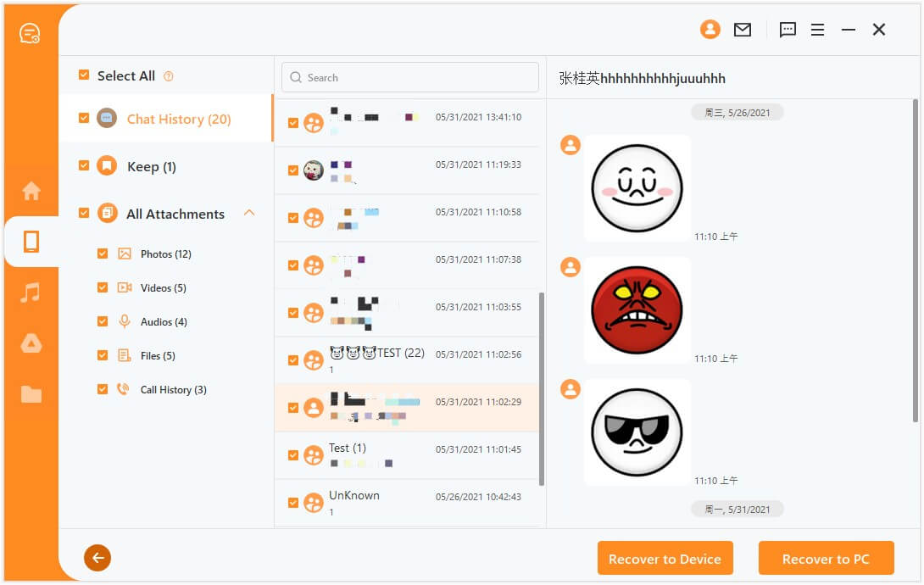Screen dimensions: 924x585
Task: Click the Recover to PC button
Action: [x=826, y=558]
